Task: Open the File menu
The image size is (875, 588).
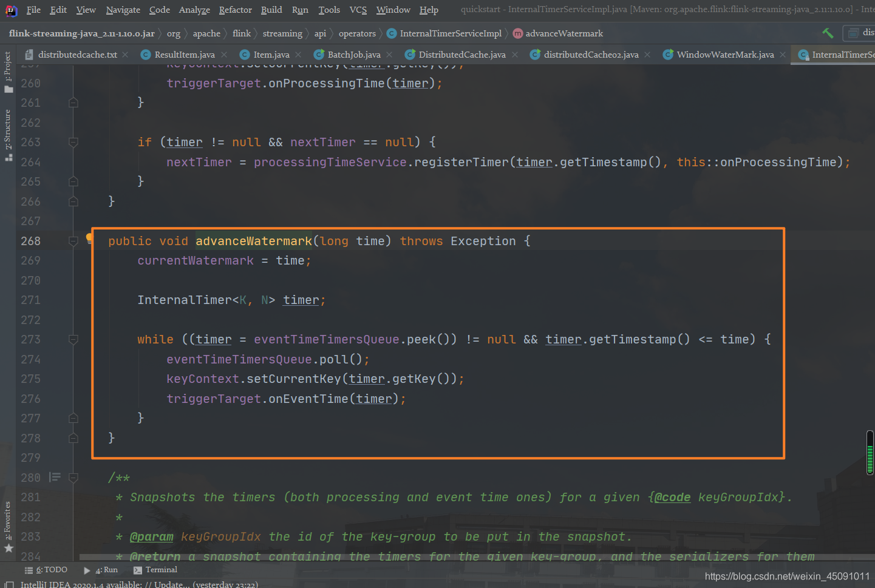Action: pos(33,10)
